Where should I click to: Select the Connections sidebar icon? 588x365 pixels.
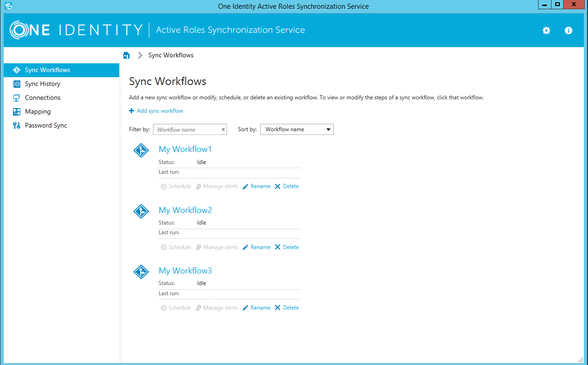tap(17, 98)
